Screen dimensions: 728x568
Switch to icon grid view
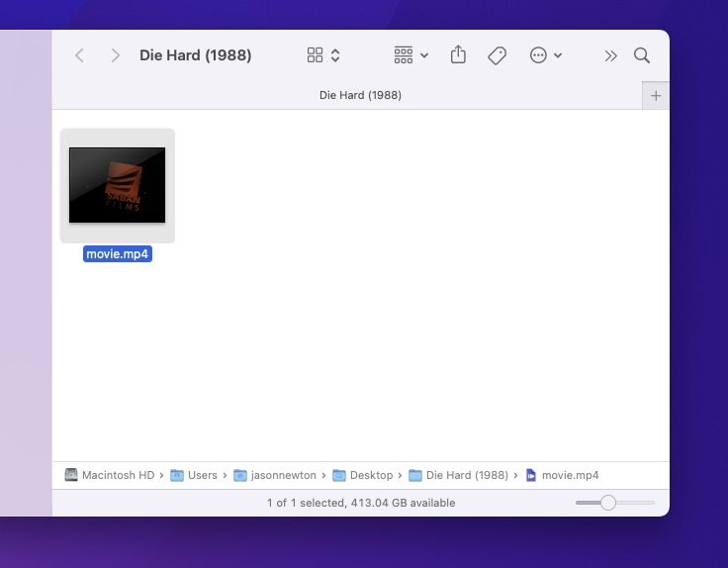pyautogui.click(x=315, y=55)
